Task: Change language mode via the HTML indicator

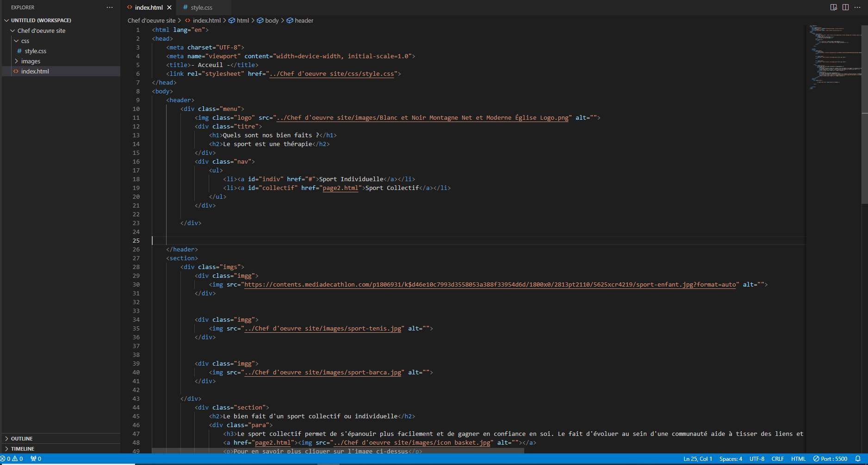Action: [x=798, y=459]
